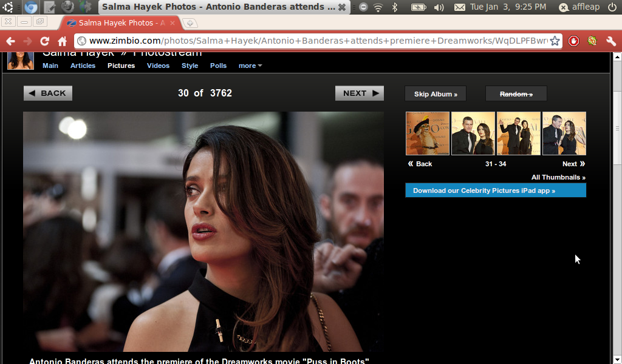Screen dimensions: 622x364
Task: Open the Ubuntu main menu logo
Action: click(x=8, y=7)
